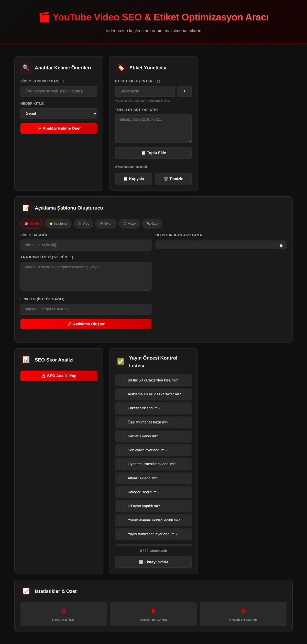Click the memo icon beside Açıklama Şablonu Oluşturucu
307x644 pixels.
click(x=26, y=208)
